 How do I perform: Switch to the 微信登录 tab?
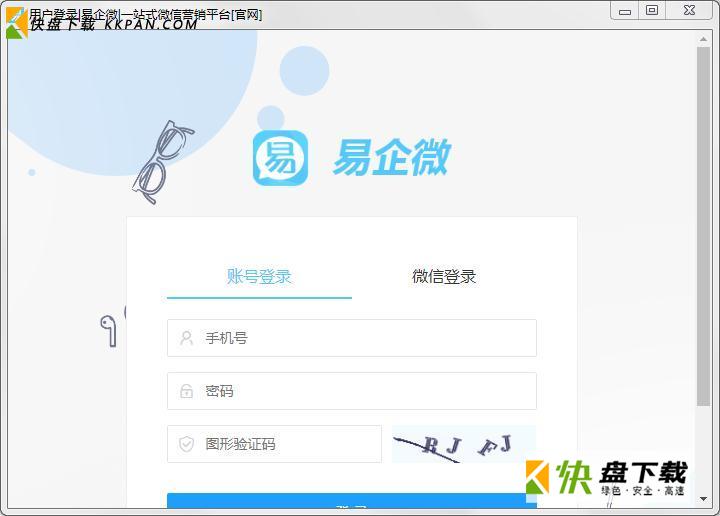[x=444, y=277]
